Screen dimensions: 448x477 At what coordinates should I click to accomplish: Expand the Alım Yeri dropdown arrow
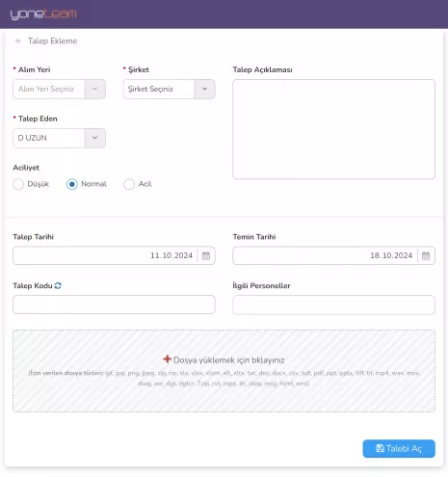(95, 89)
